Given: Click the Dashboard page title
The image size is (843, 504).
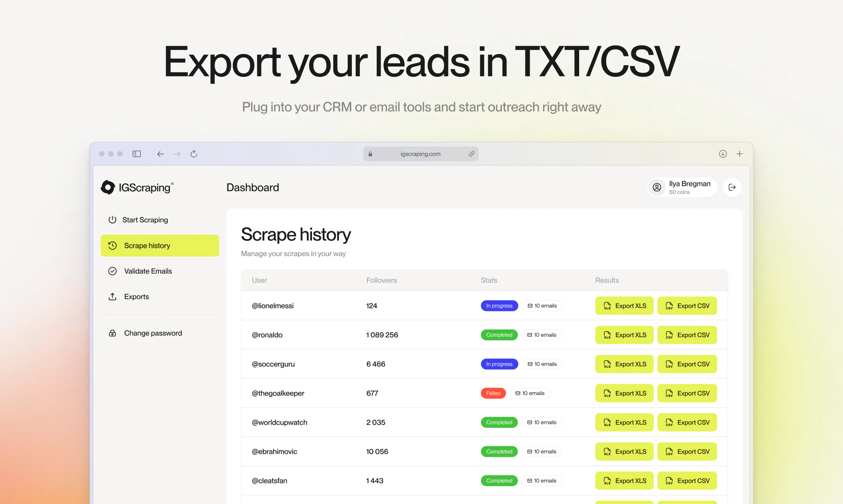Looking at the screenshot, I should pyautogui.click(x=253, y=187).
